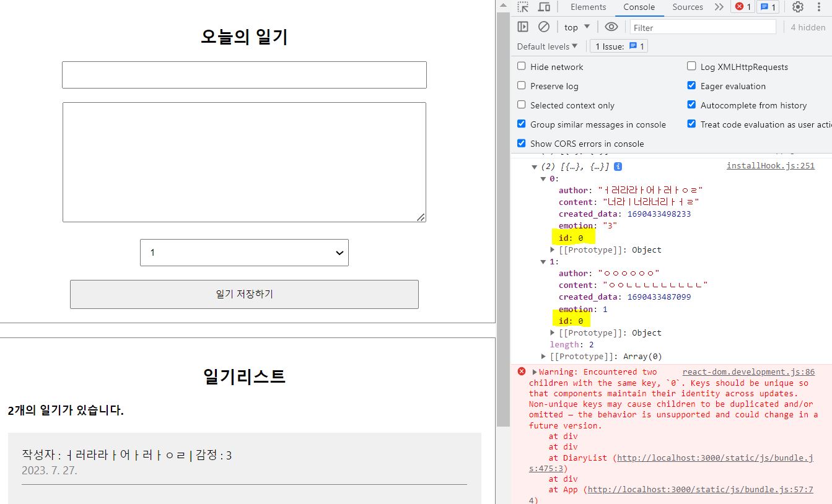Screen dimensions: 832x504
Task: Open react-dom.development.js:86 link
Action: click(748, 372)
